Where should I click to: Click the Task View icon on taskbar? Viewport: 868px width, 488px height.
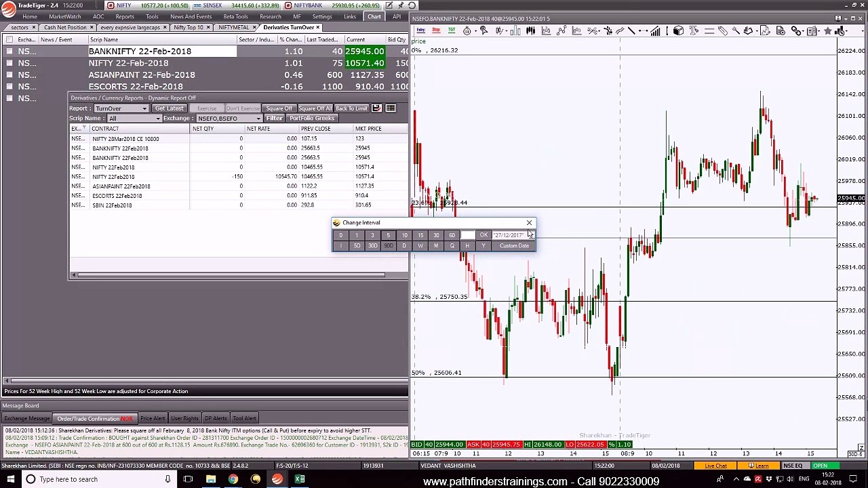click(189, 479)
